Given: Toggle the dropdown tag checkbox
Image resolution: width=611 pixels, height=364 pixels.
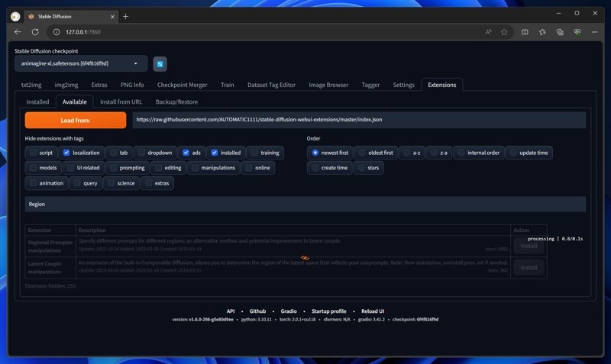Looking at the screenshot, I should click(x=141, y=153).
